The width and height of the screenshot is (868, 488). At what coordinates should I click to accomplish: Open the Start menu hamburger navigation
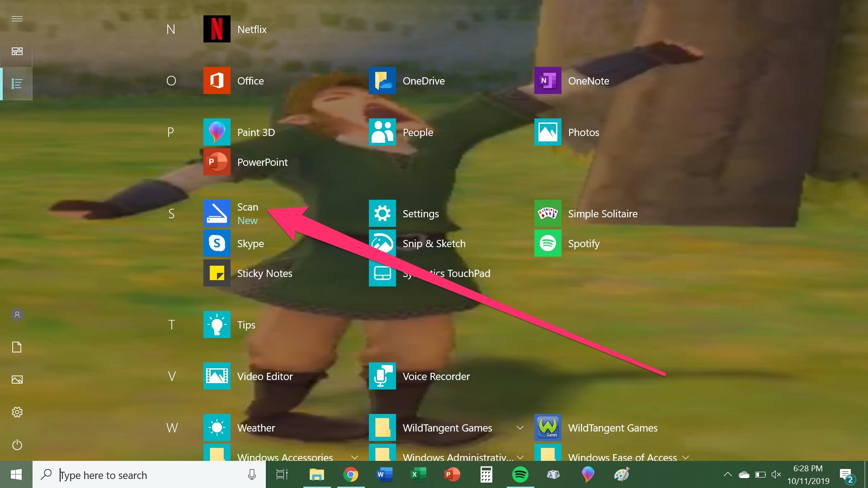point(17,19)
